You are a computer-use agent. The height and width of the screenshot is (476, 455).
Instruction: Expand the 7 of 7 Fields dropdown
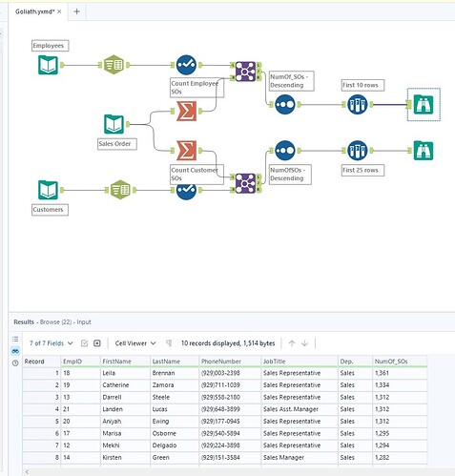click(x=52, y=343)
